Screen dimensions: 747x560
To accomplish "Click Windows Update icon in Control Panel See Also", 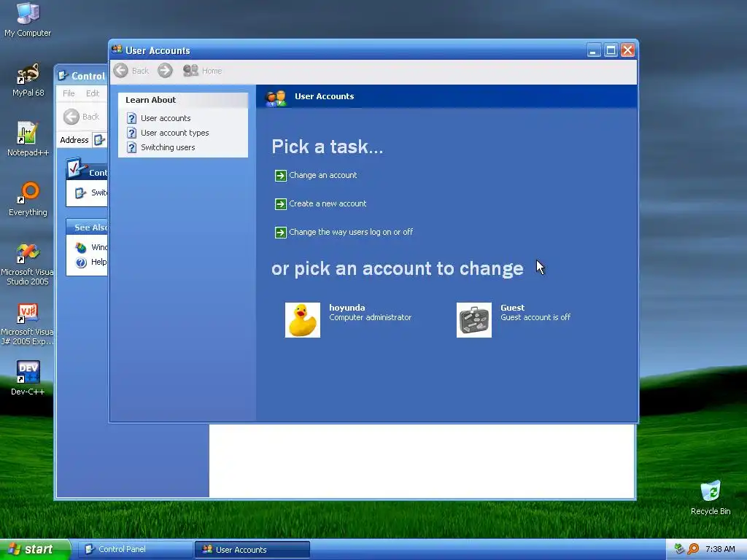I will tap(81, 248).
